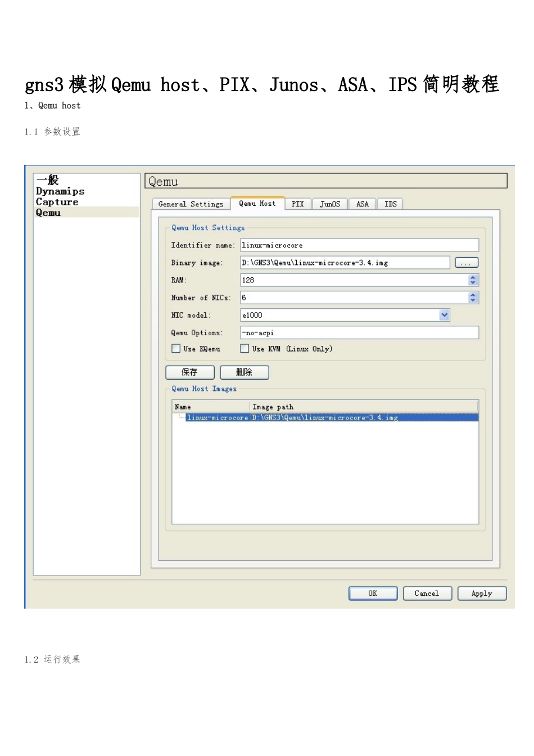
Task: Increase RAM value with up arrow
Action: [473, 277]
